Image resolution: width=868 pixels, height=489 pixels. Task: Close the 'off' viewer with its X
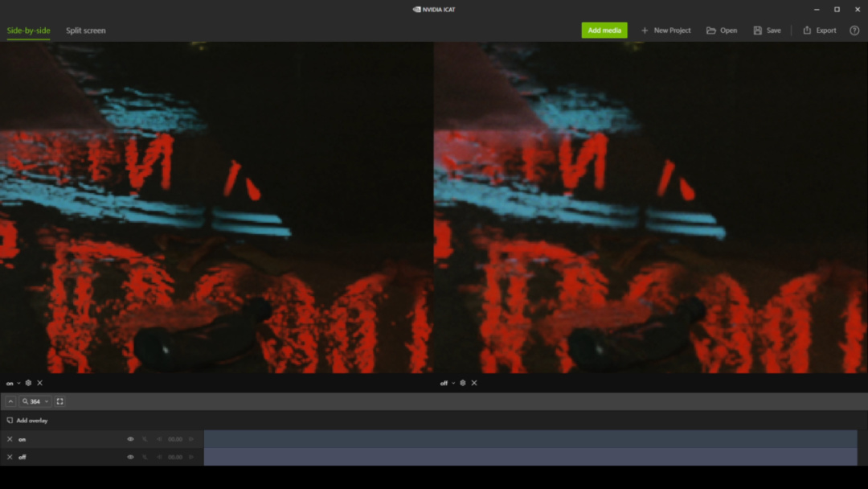click(x=474, y=383)
